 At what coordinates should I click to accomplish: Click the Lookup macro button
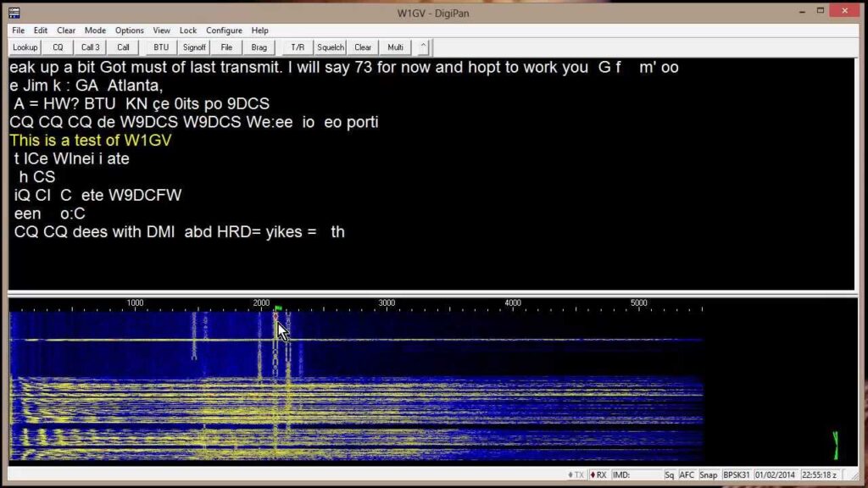pyautogui.click(x=25, y=47)
